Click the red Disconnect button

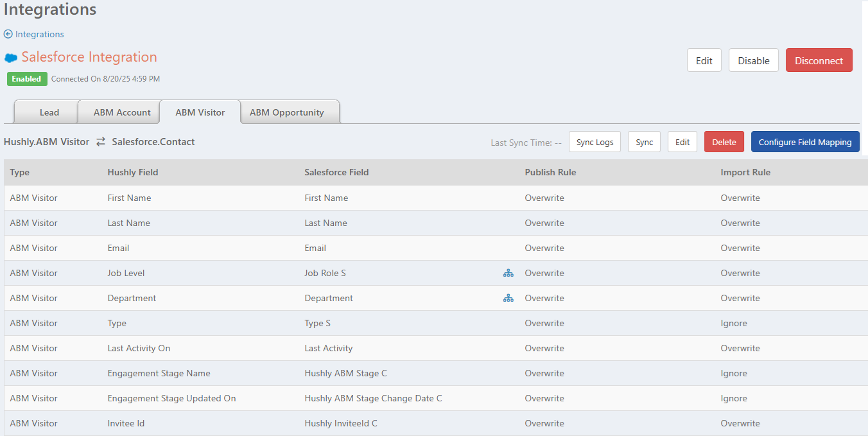(x=819, y=60)
